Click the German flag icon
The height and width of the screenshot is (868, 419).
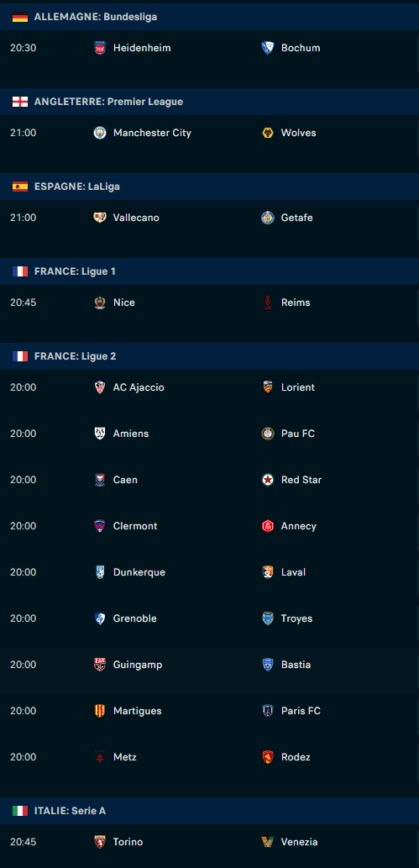[20, 17]
